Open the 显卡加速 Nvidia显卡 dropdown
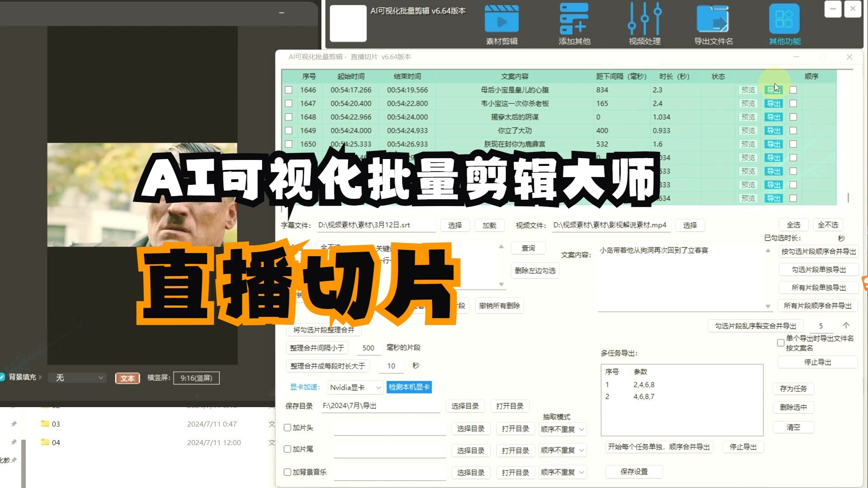Image resolution: width=868 pixels, height=488 pixels. (x=355, y=387)
